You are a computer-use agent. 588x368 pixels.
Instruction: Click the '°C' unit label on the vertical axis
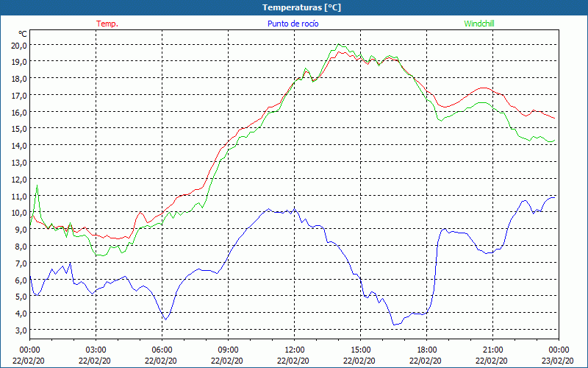[23, 34]
